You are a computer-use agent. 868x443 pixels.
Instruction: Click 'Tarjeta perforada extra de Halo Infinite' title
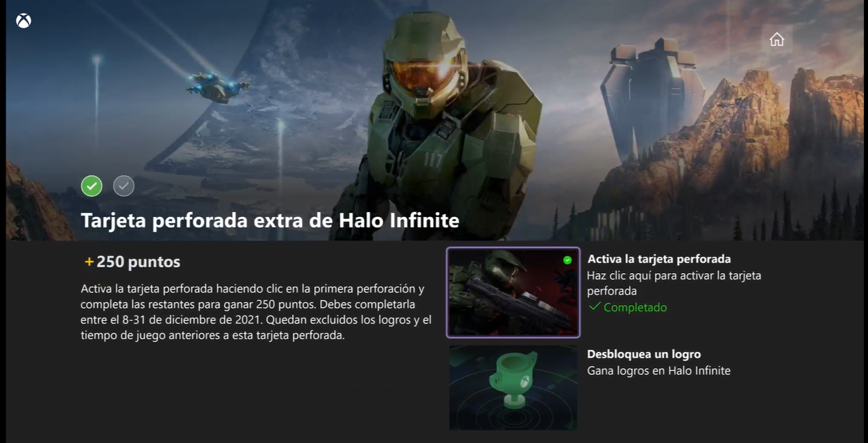tap(270, 220)
